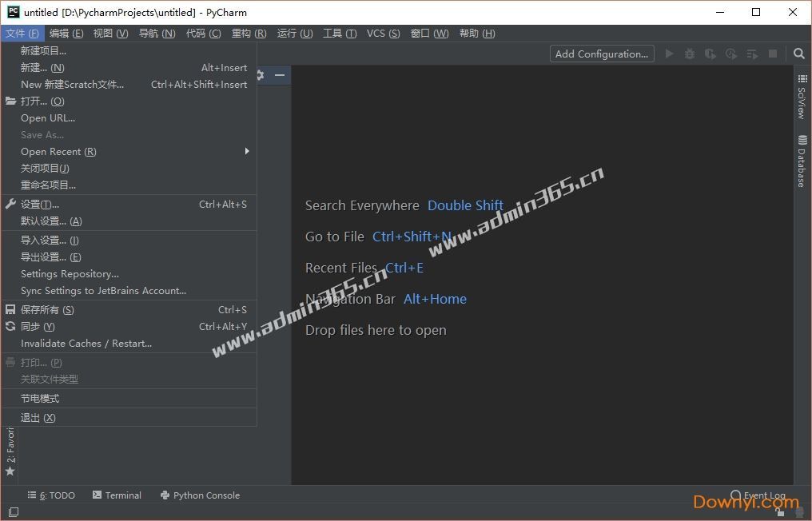The height and width of the screenshot is (521, 812).
Task: Select 打开... (O) menu entry
Action: pyautogui.click(x=129, y=101)
